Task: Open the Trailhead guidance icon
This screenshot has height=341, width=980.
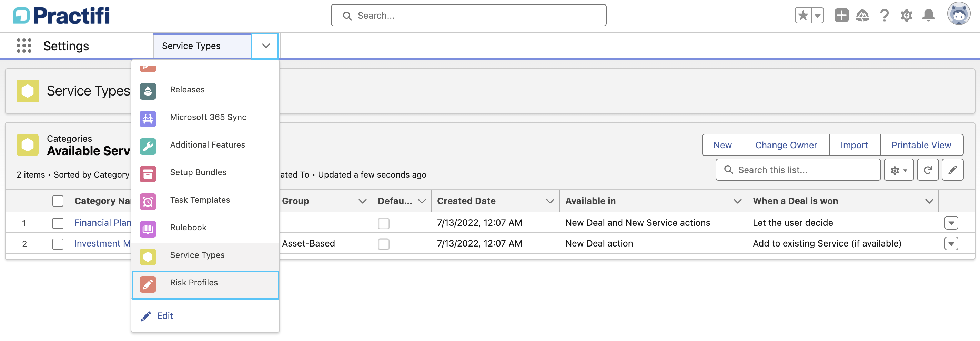Action: click(862, 16)
